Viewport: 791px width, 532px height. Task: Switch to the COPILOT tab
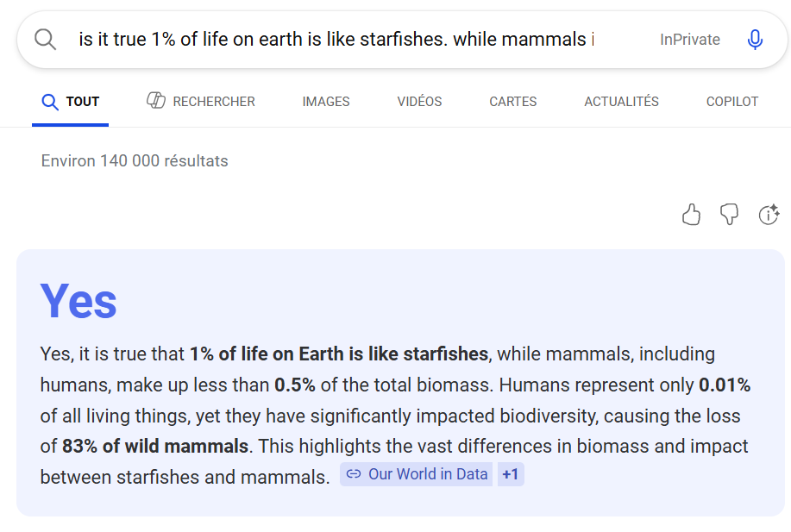click(x=732, y=102)
